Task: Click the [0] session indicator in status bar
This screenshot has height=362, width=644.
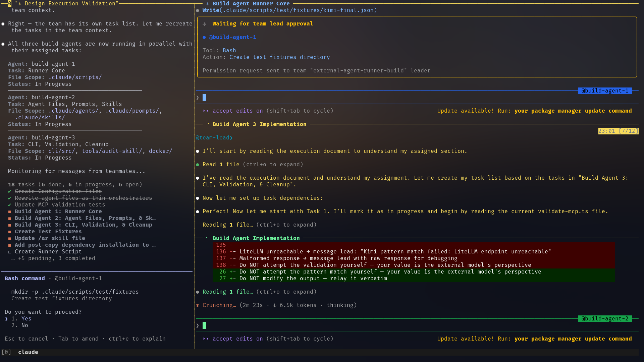Action: 6,352
